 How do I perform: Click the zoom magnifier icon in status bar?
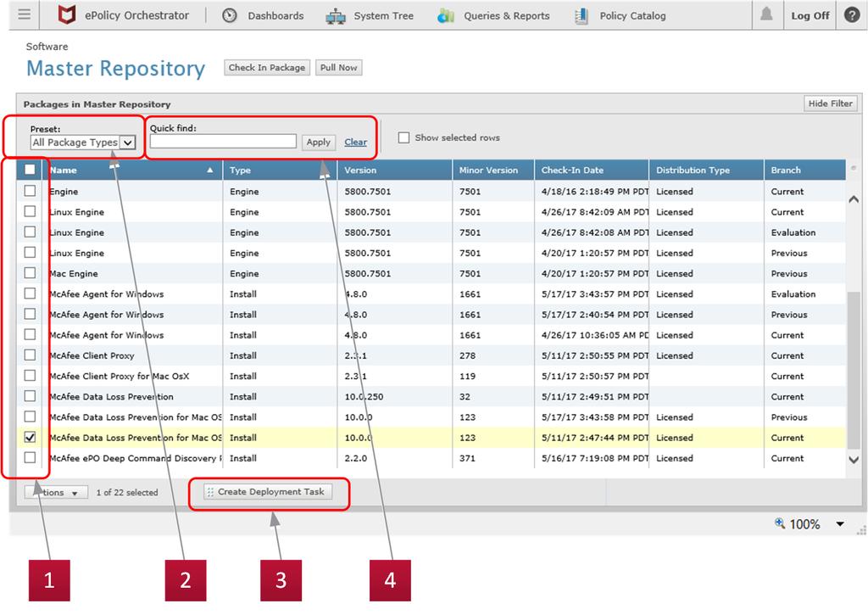(780, 523)
